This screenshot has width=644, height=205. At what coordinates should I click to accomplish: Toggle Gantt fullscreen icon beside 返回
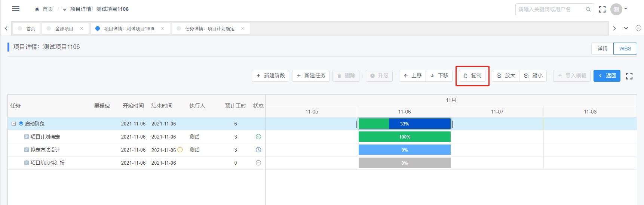629,76
